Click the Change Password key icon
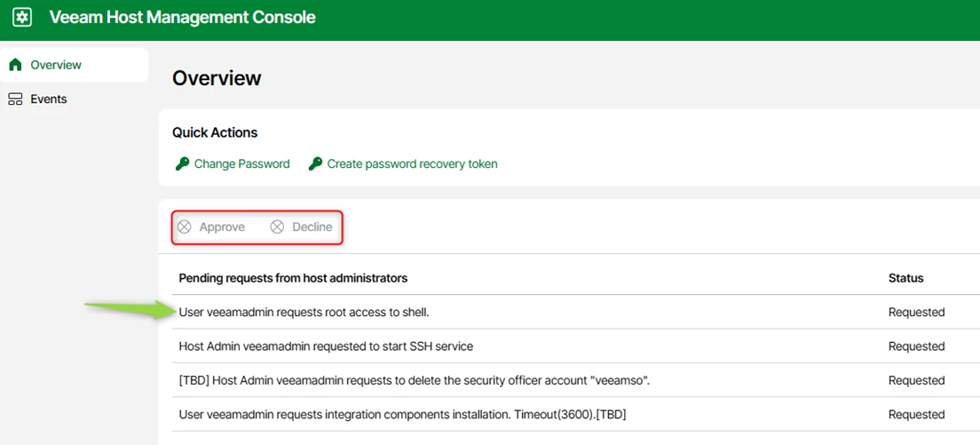This screenshot has height=445, width=980. tap(181, 164)
